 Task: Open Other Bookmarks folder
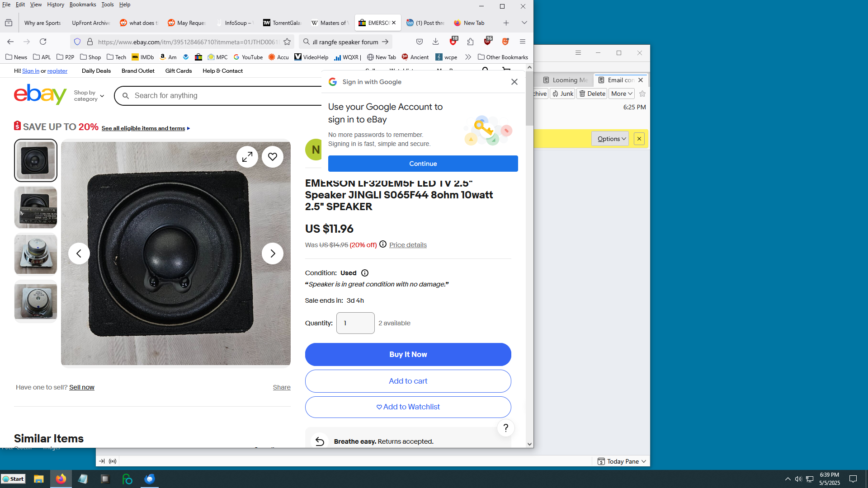pyautogui.click(x=503, y=57)
